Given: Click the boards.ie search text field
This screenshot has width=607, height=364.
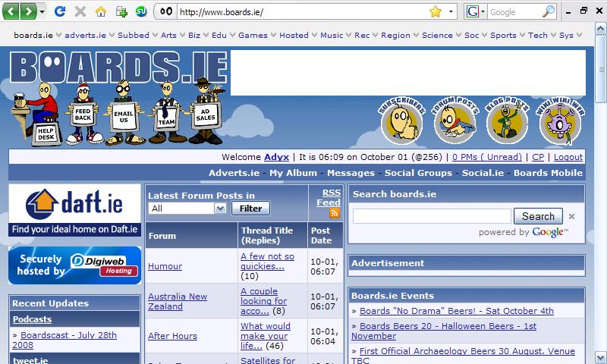Looking at the screenshot, I should (x=432, y=216).
